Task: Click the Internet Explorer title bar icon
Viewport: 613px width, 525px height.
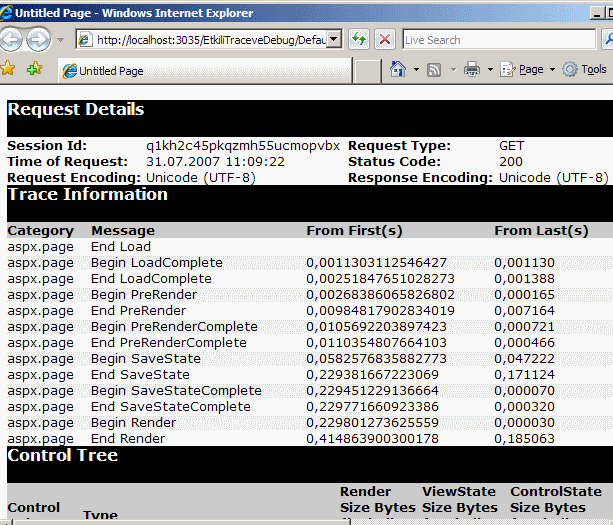Action: [10, 12]
